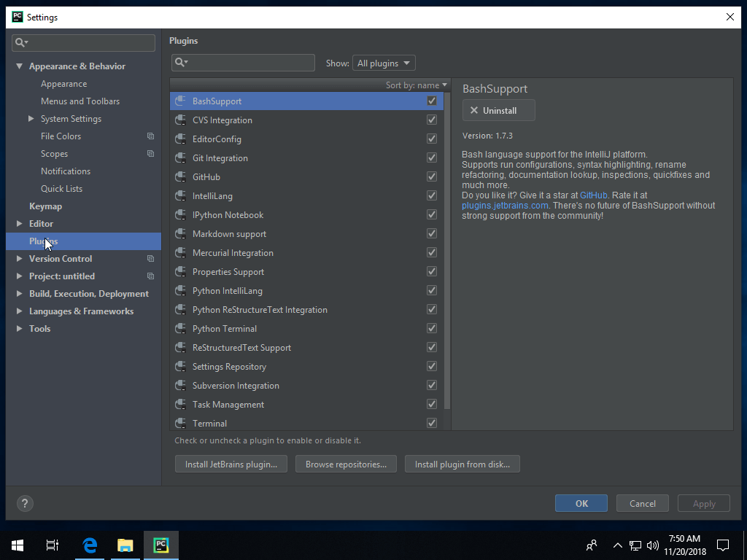The height and width of the screenshot is (560, 747).
Task: Click the IntelliLang plugin icon
Action: (181, 195)
